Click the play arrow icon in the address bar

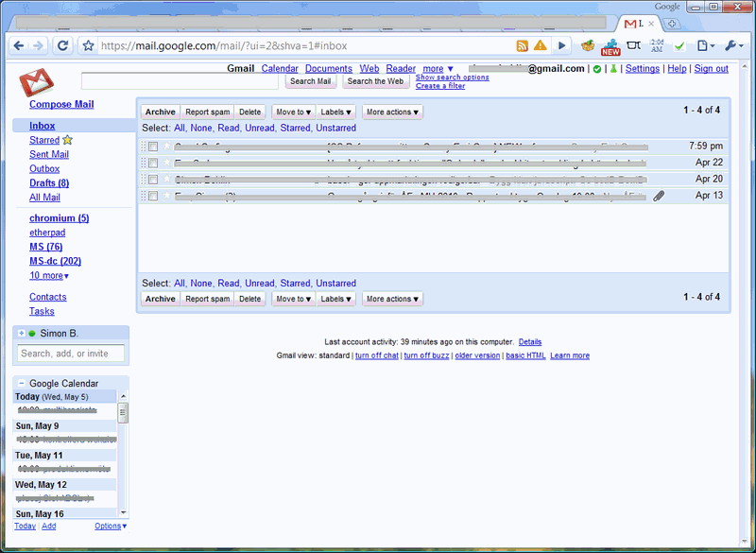click(561, 45)
